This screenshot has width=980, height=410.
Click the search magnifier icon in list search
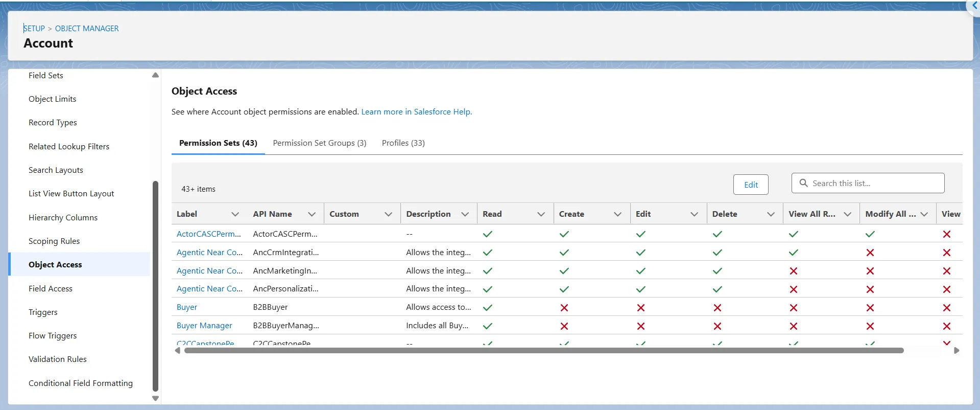(803, 183)
